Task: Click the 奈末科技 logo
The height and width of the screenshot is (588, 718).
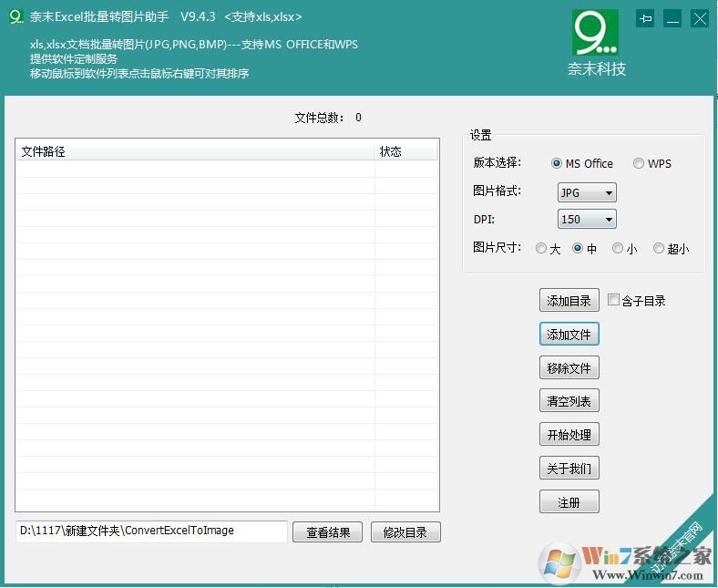Action: coord(596,44)
